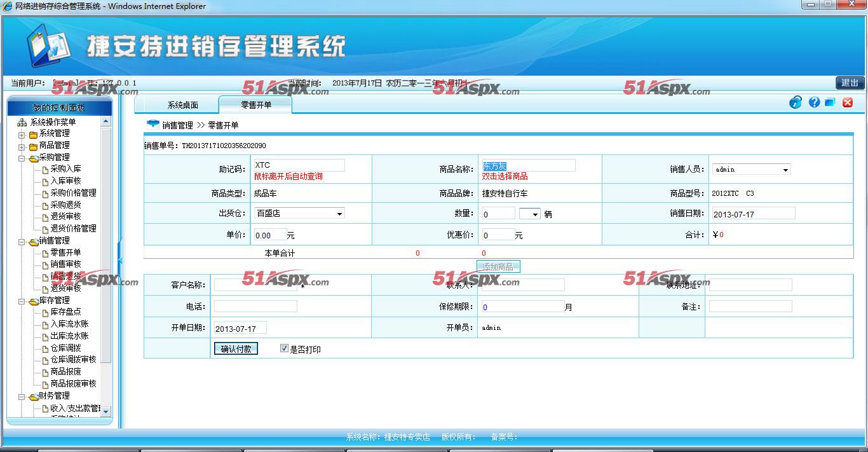This screenshot has height=452, width=868.
Task: Click the red X close tab icon
Action: coord(848,102)
